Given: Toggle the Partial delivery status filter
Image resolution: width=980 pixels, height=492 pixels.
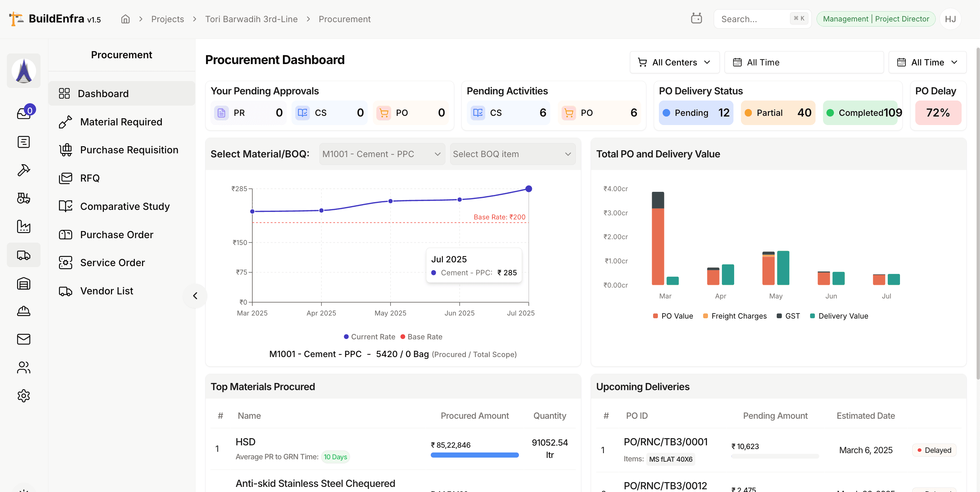Looking at the screenshot, I should tap(778, 113).
